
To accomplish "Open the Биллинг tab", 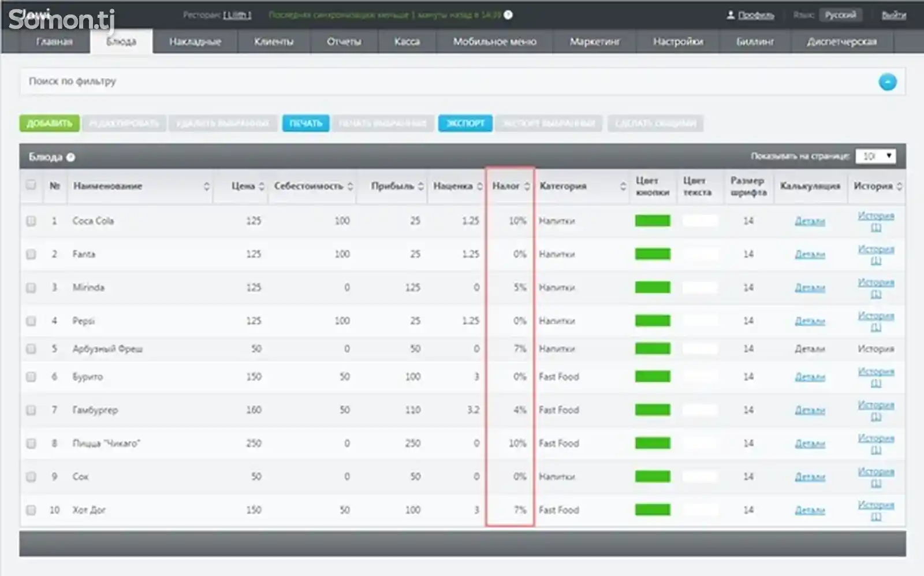I will point(755,42).
